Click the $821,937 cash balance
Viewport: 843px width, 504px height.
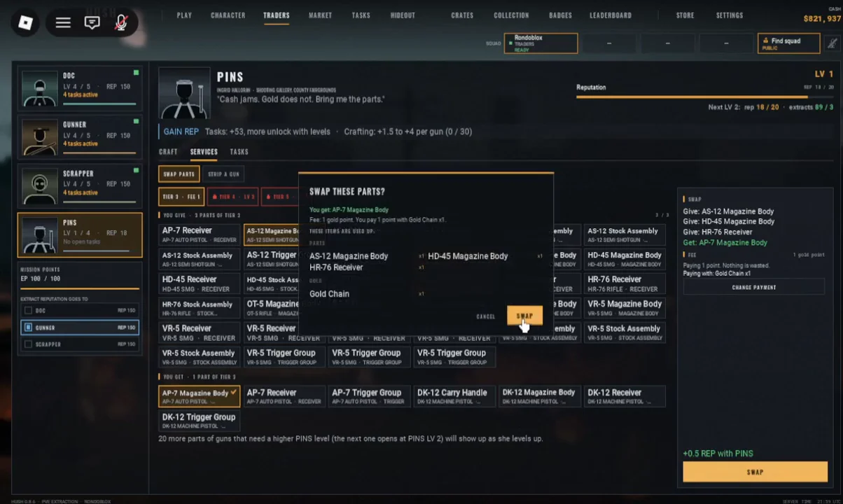tap(822, 19)
